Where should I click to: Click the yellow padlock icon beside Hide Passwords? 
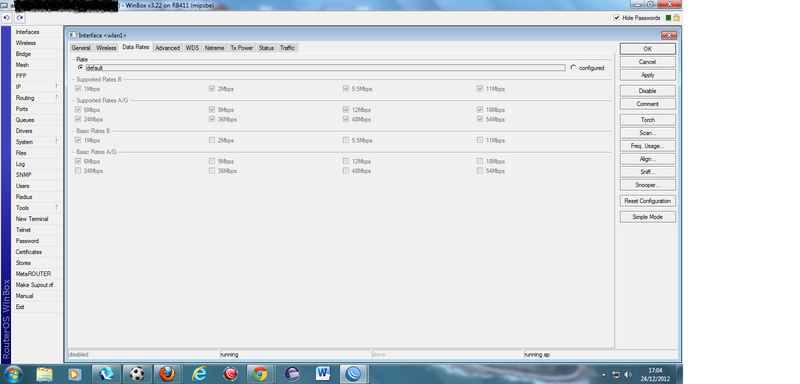point(676,18)
